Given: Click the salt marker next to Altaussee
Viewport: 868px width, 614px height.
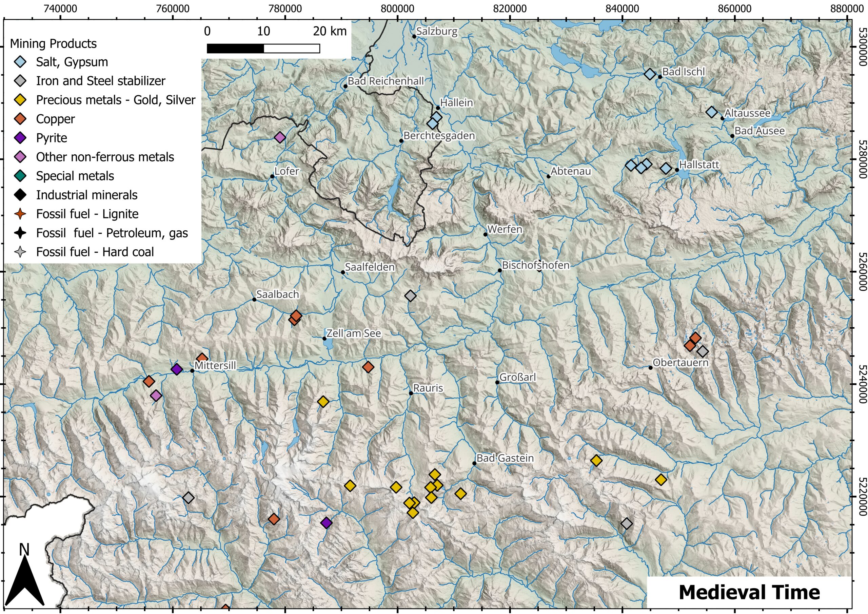Looking at the screenshot, I should pos(711,112).
